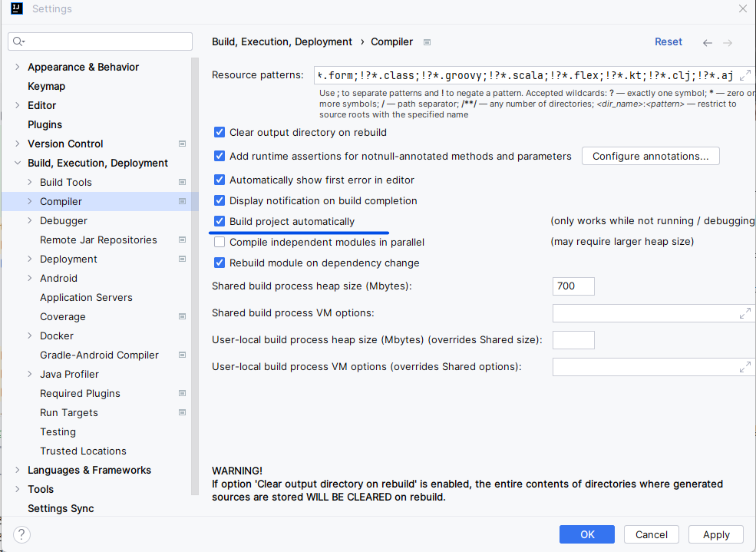The image size is (756, 552).
Task: Click the search magnifier icon in settings
Action: tap(18, 41)
